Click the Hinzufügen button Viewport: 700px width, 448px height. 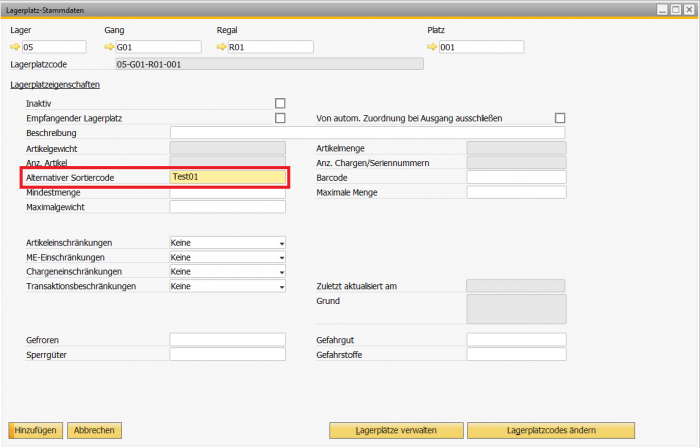click(35, 431)
